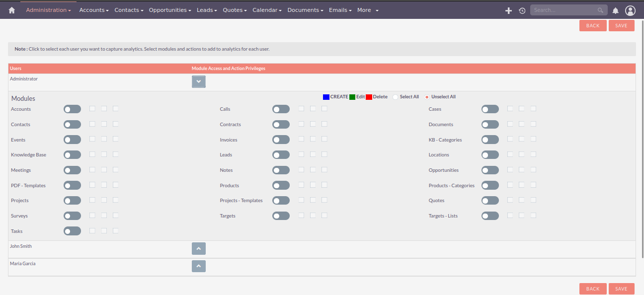Open the recently viewed history icon
Viewport: 644px width, 295px height.
click(522, 10)
